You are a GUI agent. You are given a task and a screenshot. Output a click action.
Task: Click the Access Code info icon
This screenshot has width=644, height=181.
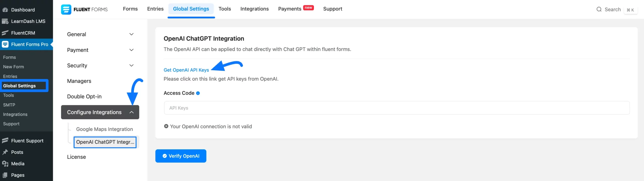click(x=198, y=93)
